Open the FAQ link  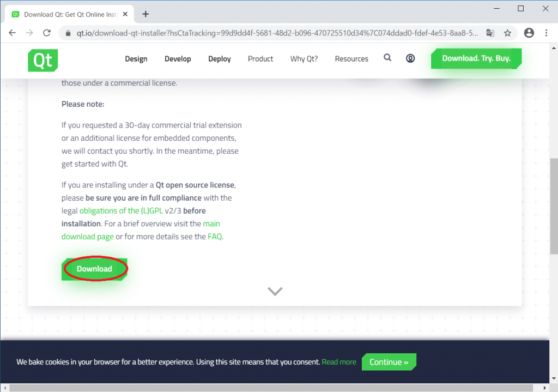[215, 236]
